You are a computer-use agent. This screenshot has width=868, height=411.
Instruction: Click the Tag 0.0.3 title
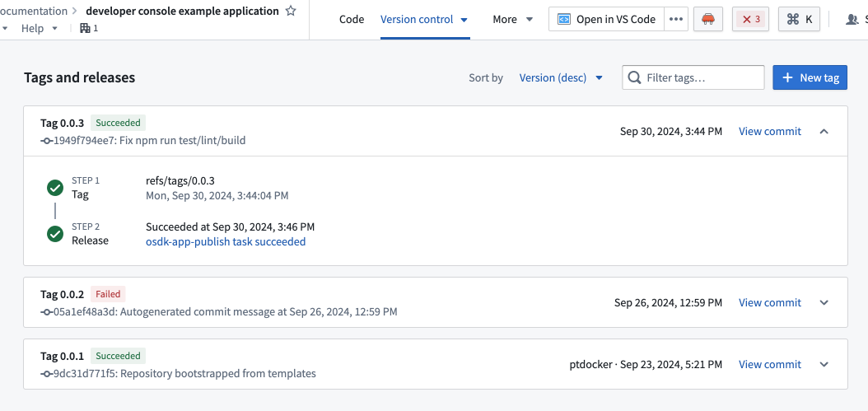point(63,123)
